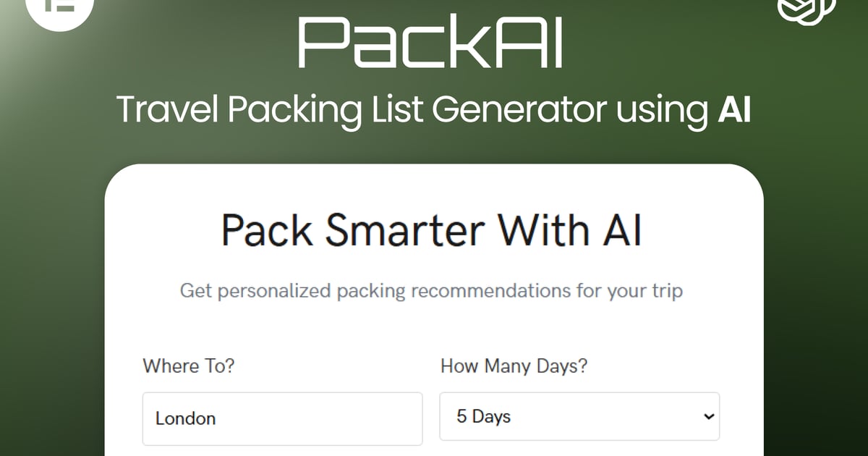The width and height of the screenshot is (868, 456).
Task: Click the word "personalized" in the subtitle
Action: [x=274, y=291]
